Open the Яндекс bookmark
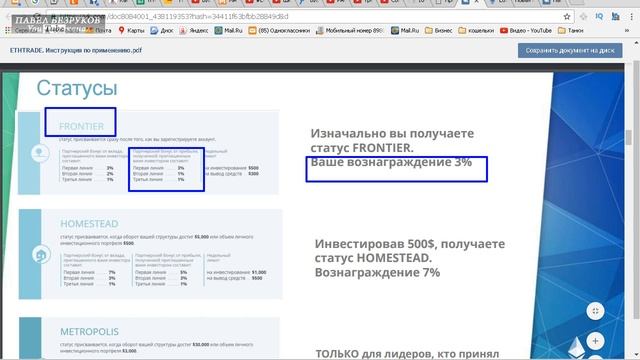Viewport: 640px width, 360px height. point(194,31)
